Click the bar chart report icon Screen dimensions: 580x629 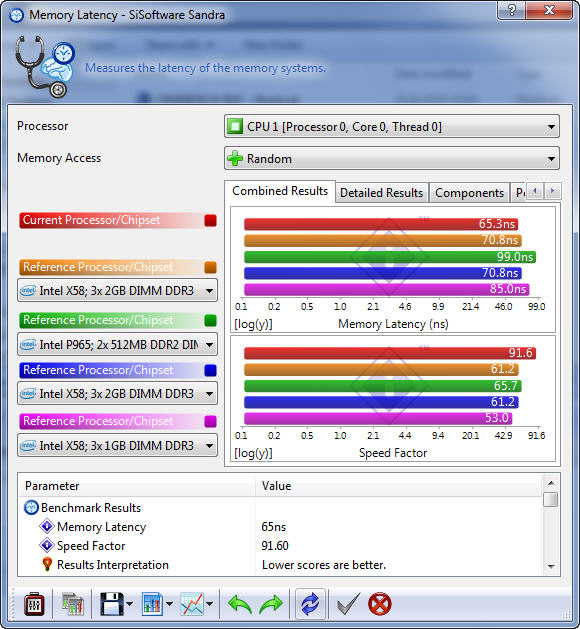(x=152, y=604)
